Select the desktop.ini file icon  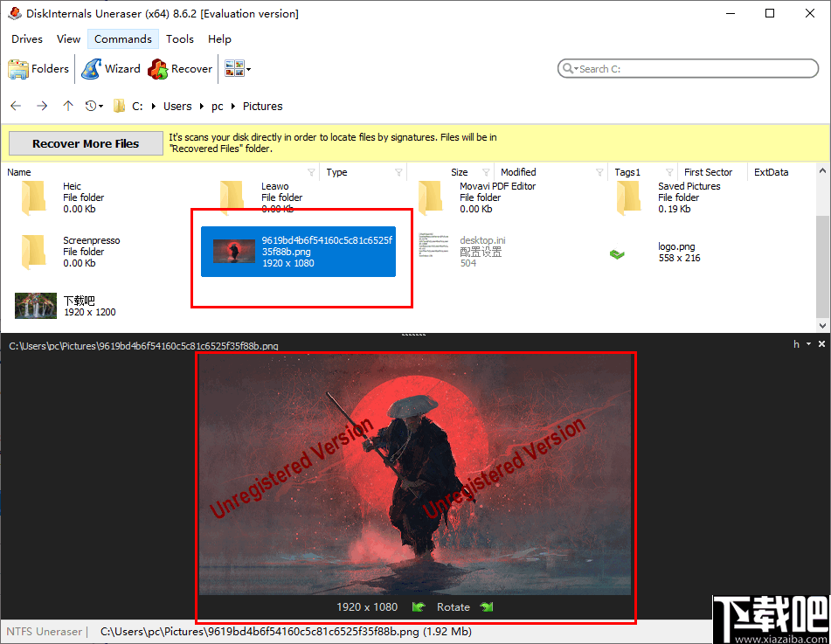click(433, 245)
